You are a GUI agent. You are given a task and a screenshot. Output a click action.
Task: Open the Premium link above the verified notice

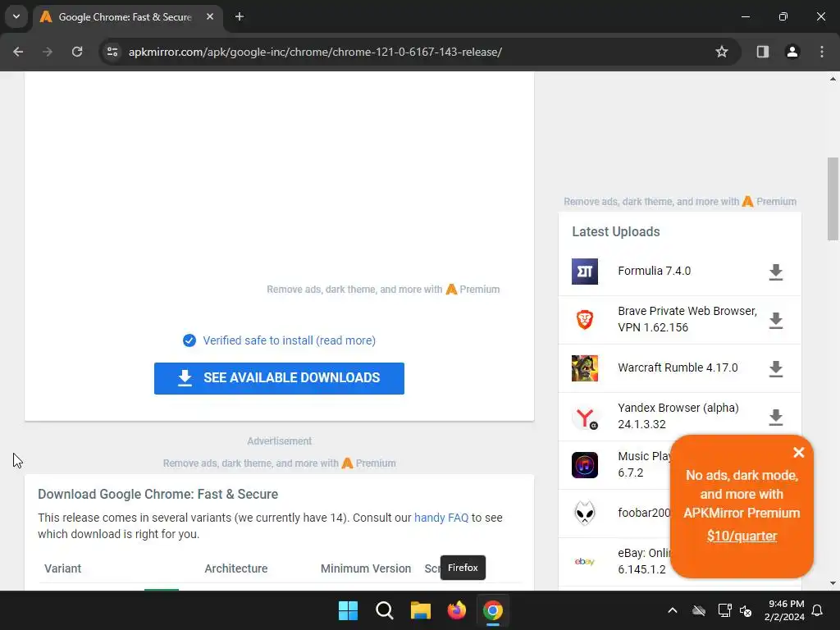[x=472, y=290]
